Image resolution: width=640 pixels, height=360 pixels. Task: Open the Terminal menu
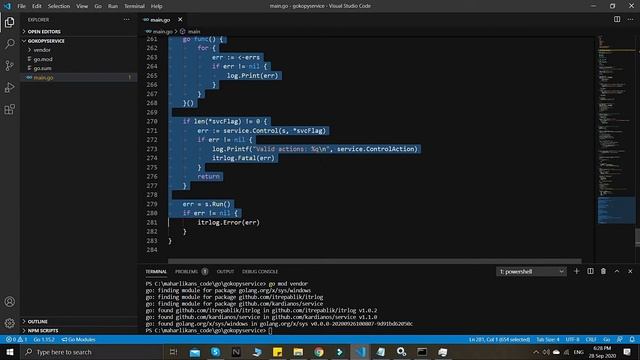[x=134, y=6]
